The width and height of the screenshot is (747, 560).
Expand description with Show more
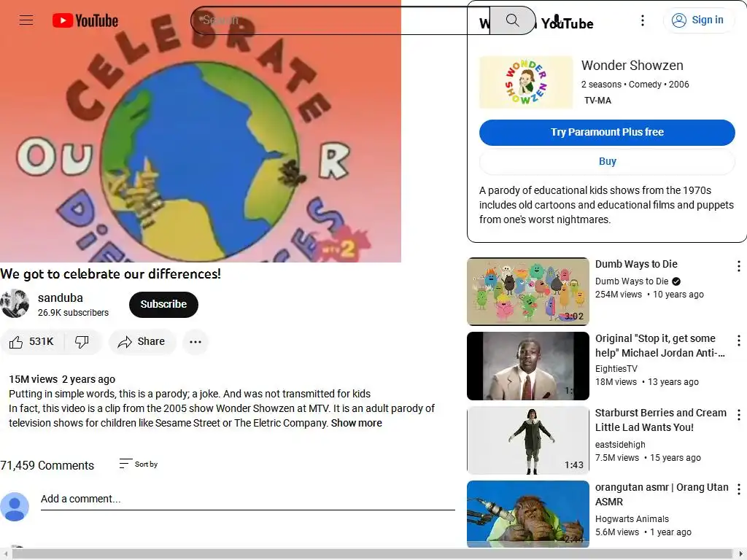coord(356,423)
